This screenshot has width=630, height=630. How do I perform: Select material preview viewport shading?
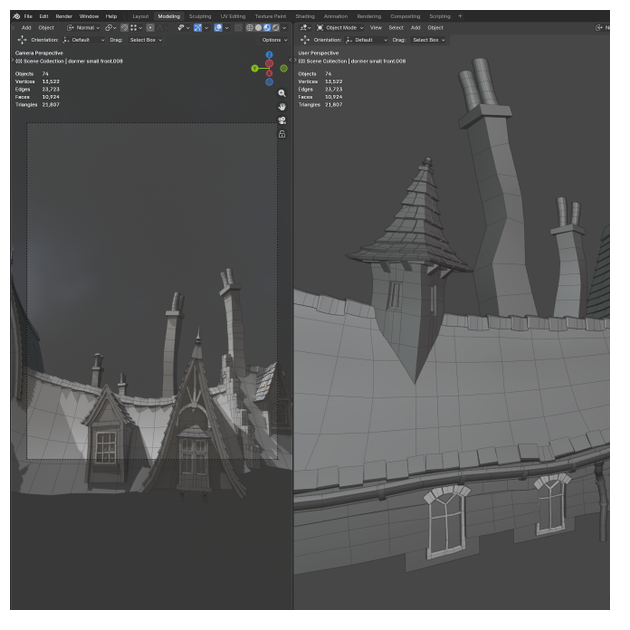tap(267, 28)
